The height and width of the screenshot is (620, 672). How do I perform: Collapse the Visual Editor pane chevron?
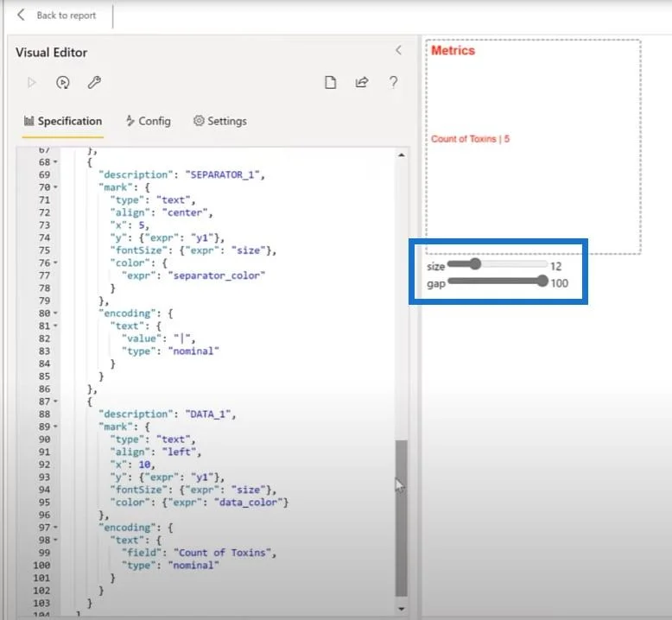click(398, 50)
